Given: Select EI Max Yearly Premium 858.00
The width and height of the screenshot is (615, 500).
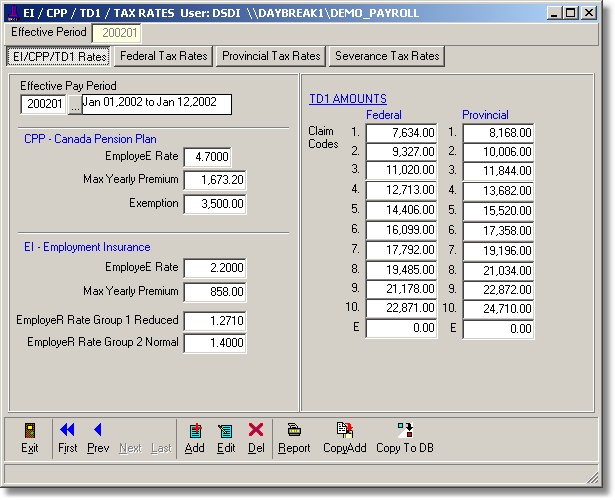Looking at the screenshot, I should point(215,292).
